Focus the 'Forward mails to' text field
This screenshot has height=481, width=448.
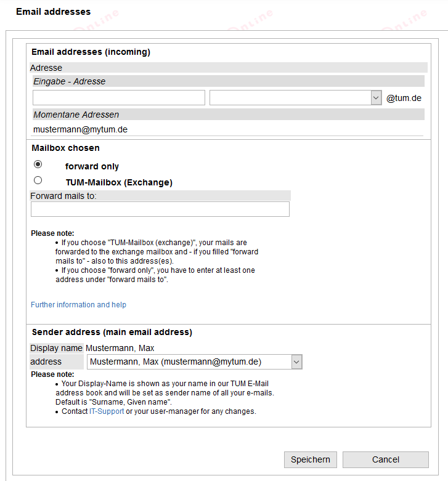click(x=160, y=209)
